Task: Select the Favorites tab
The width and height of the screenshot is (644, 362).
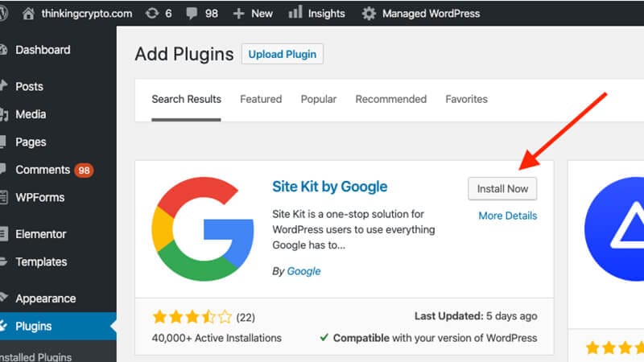Action: click(466, 99)
